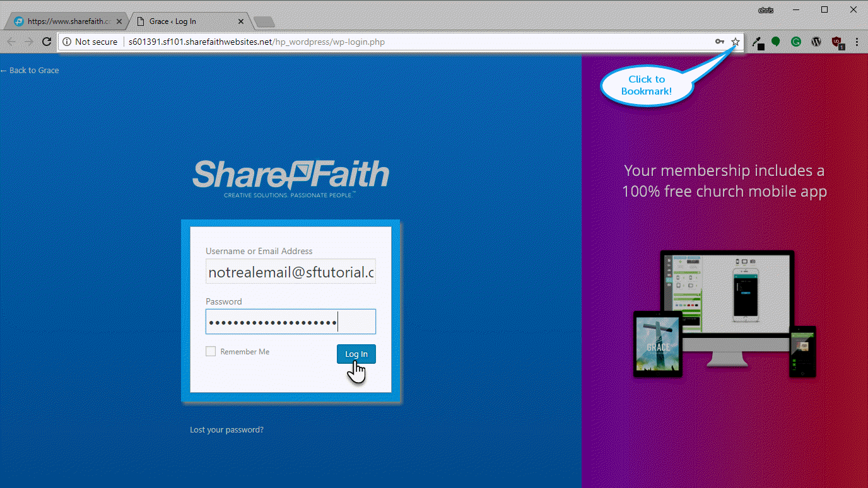868x488 pixels.
Task: Click the Log In button
Action: coord(356,354)
